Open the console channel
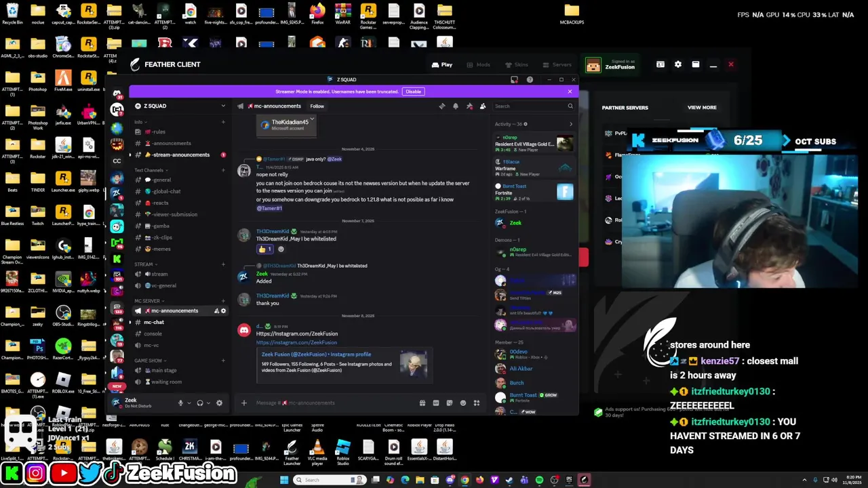868x488 pixels. click(180, 334)
